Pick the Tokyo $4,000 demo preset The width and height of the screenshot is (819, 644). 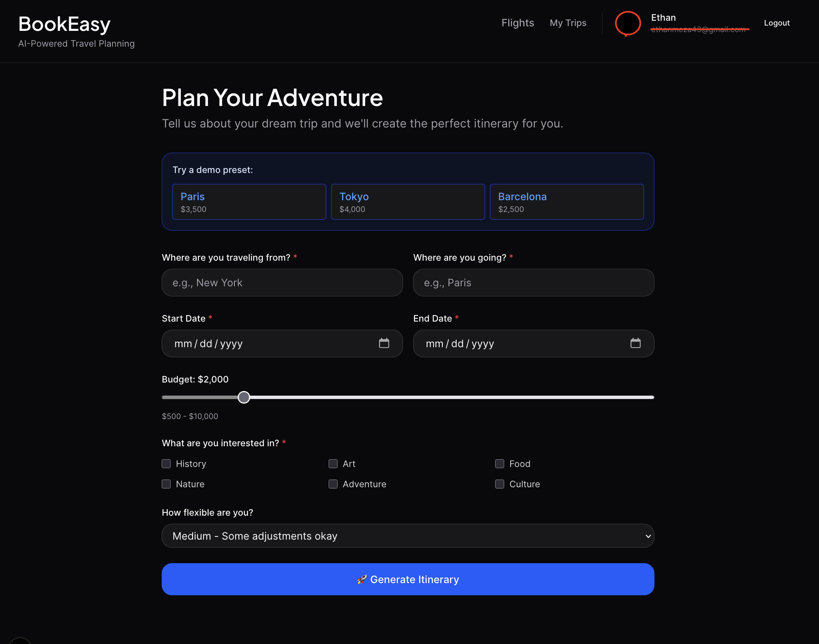click(x=407, y=202)
